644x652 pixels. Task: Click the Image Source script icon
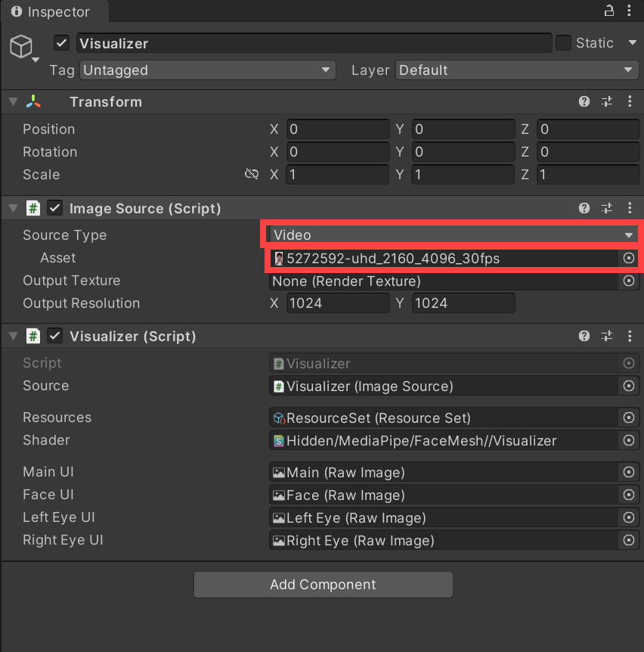pos(33,208)
